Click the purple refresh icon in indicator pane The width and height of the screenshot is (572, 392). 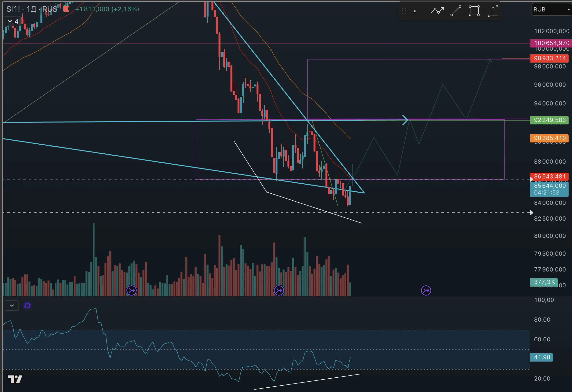(27, 305)
